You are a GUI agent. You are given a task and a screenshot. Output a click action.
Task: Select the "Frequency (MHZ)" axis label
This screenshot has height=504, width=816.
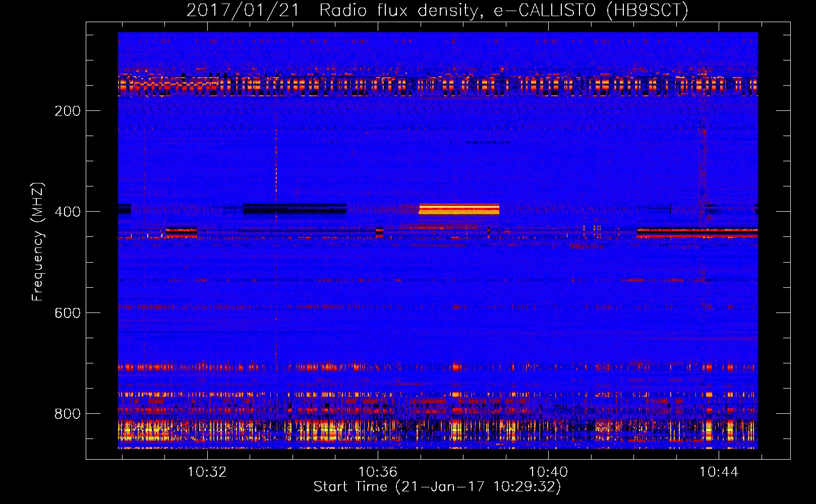pos(38,242)
